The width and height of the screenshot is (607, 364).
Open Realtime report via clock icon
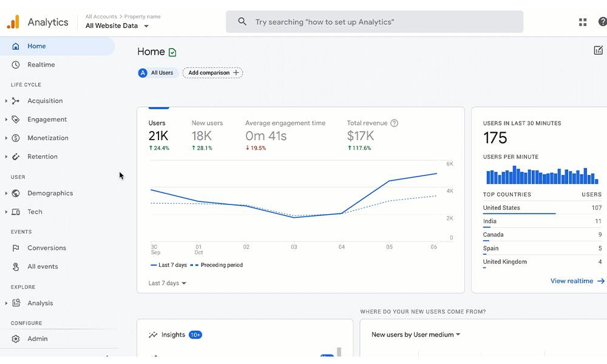click(16, 65)
